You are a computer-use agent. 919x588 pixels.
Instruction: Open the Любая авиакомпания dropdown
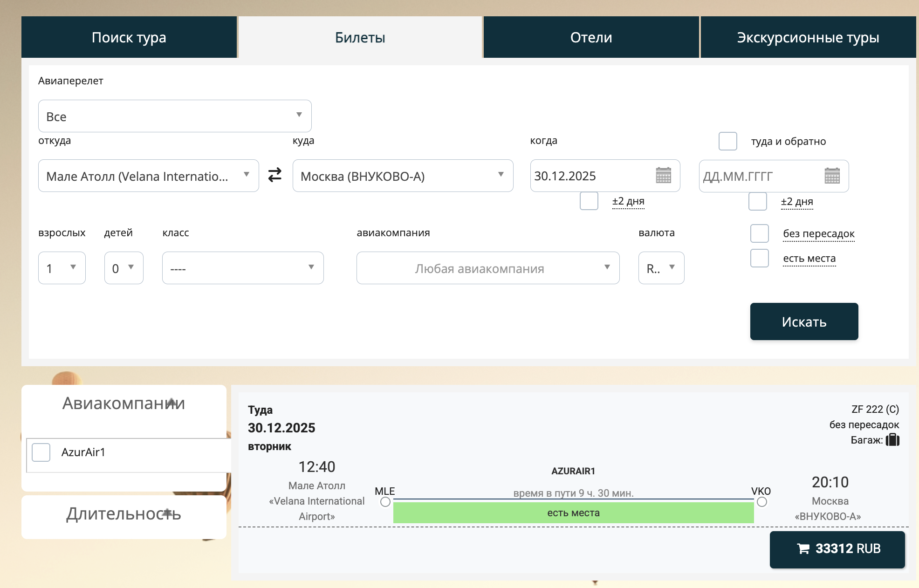click(487, 268)
